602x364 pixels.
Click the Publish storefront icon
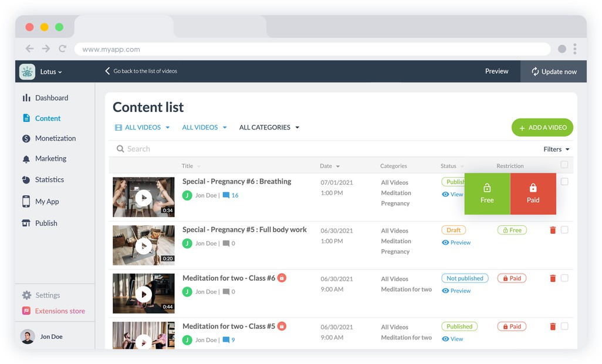point(26,223)
